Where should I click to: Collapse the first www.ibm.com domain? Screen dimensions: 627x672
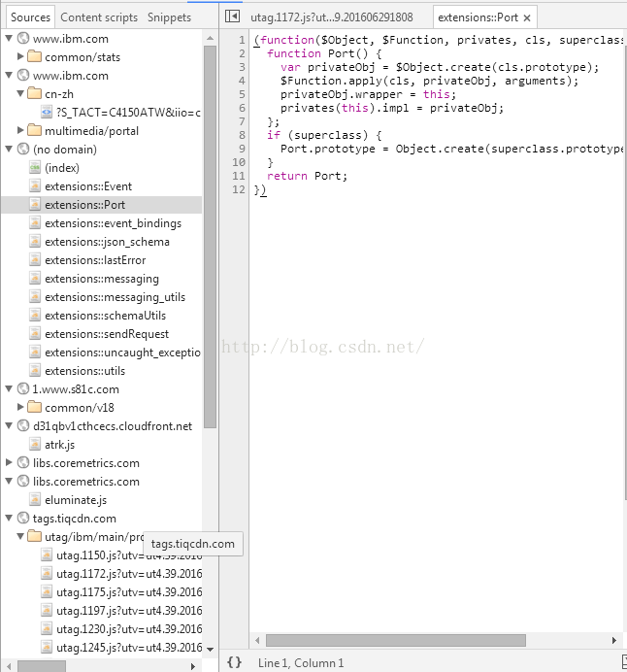click(x=9, y=39)
